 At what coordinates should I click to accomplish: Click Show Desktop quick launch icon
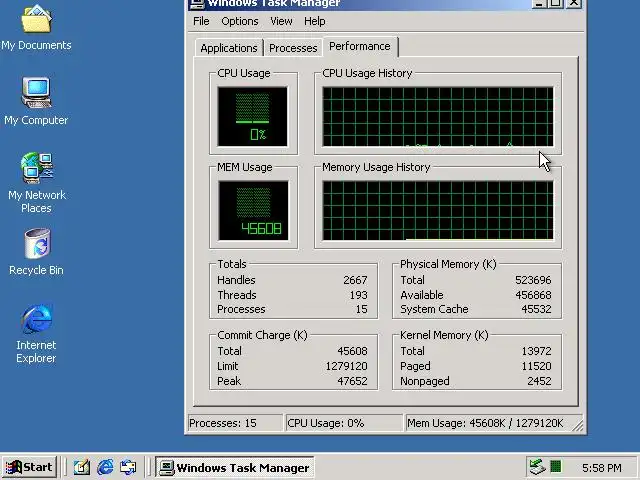click(81, 467)
